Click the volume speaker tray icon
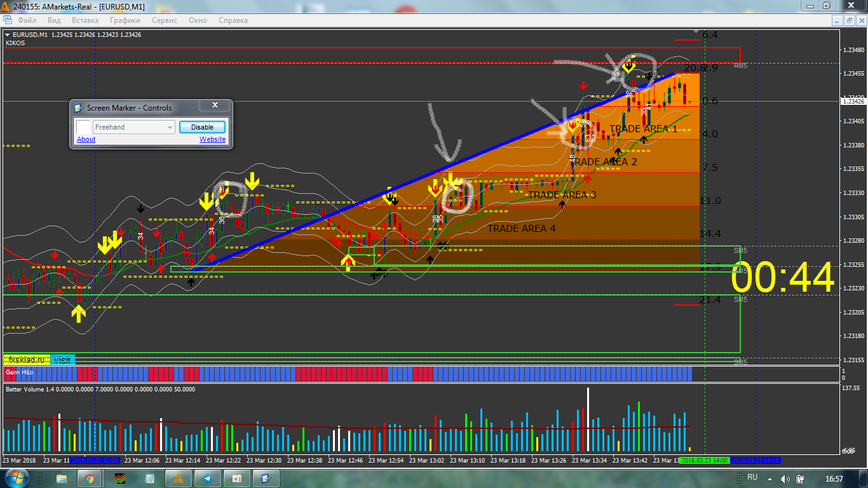The width and height of the screenshot is (868, 488). coord(784,478)
